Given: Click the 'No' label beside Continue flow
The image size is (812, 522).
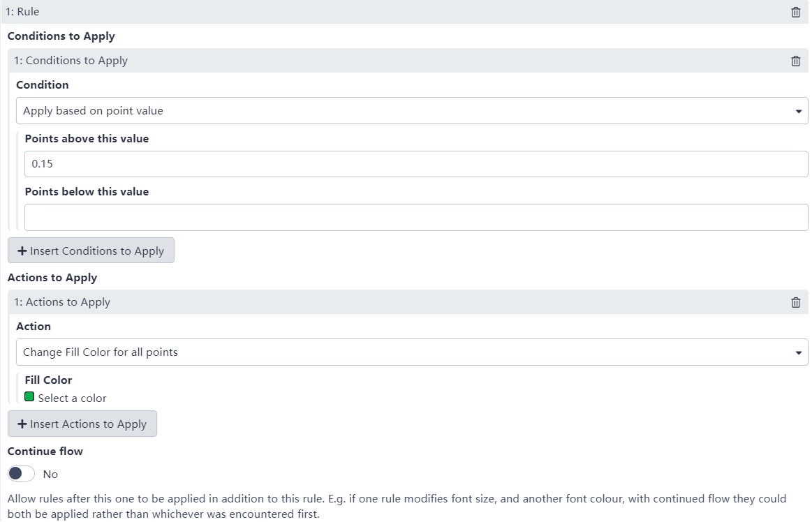Looking at the screenshot, I should click(50, 475).
